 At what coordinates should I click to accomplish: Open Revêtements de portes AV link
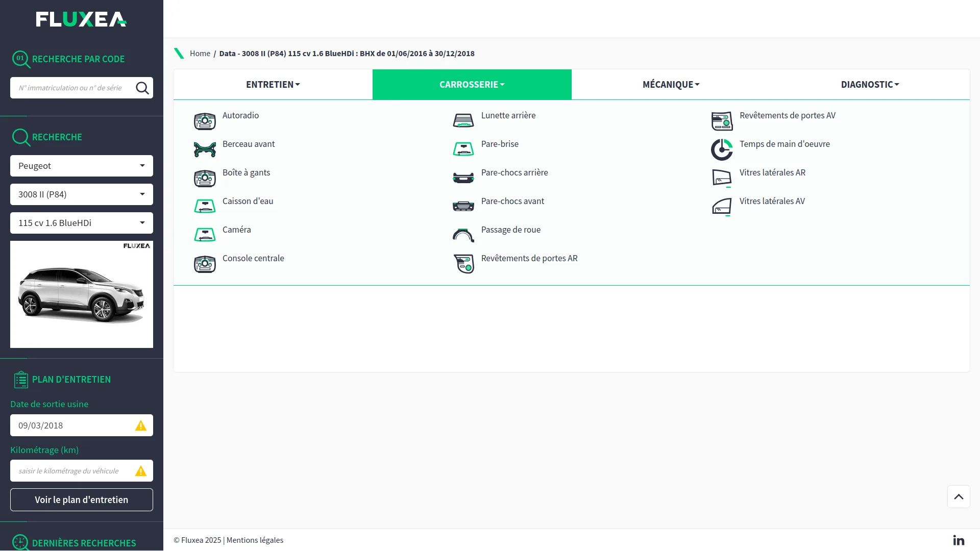(x=788, y=115)
